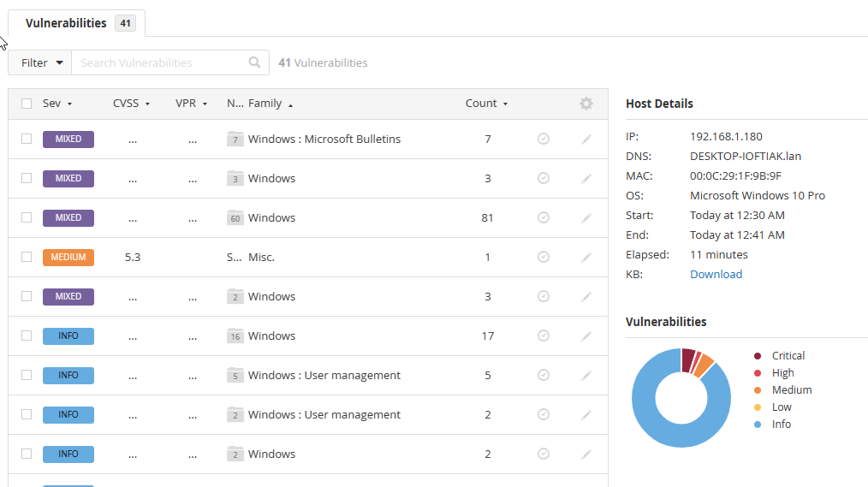The height and width of the screenshot is (487, 868).
Task: Check the Windows : Microsoft Bulletins row checkbox
Action: (x=27, y=139)
